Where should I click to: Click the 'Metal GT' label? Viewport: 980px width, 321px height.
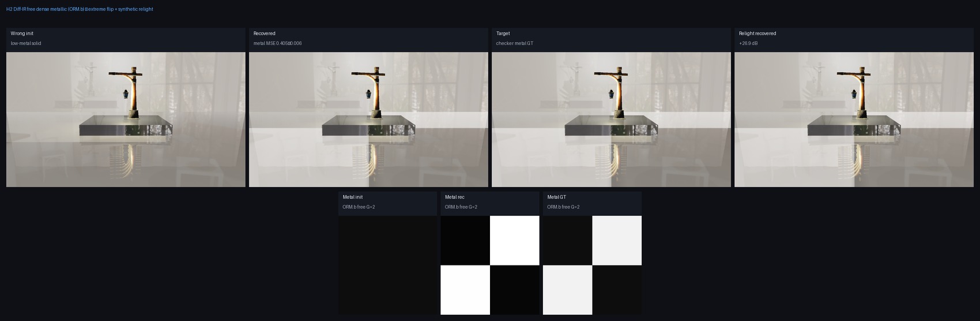click(x=557, y=197)
